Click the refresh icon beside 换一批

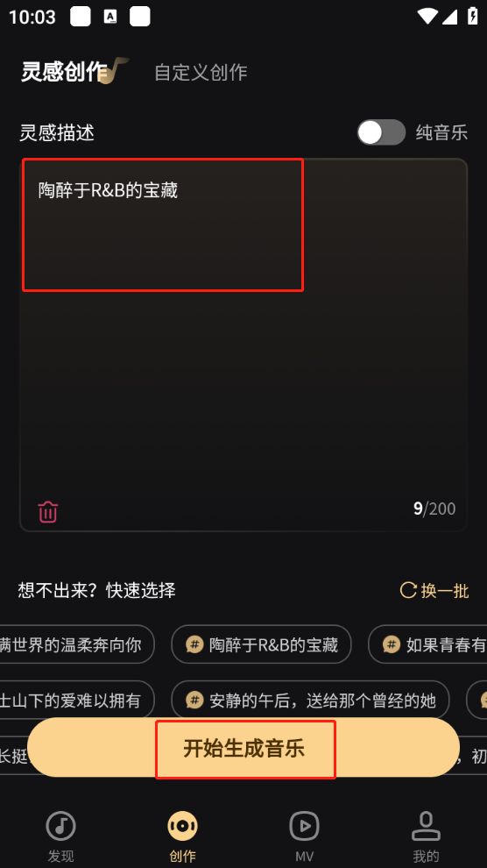pos(408,590)
